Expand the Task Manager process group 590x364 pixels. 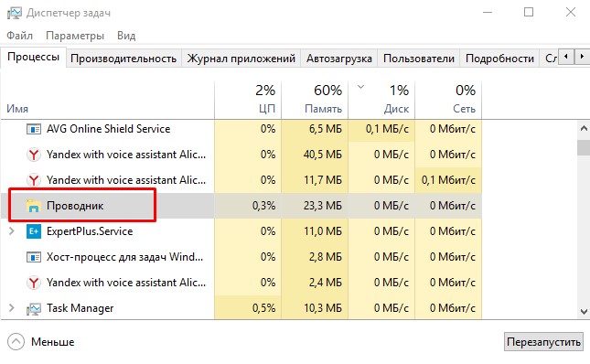(11, 308)
